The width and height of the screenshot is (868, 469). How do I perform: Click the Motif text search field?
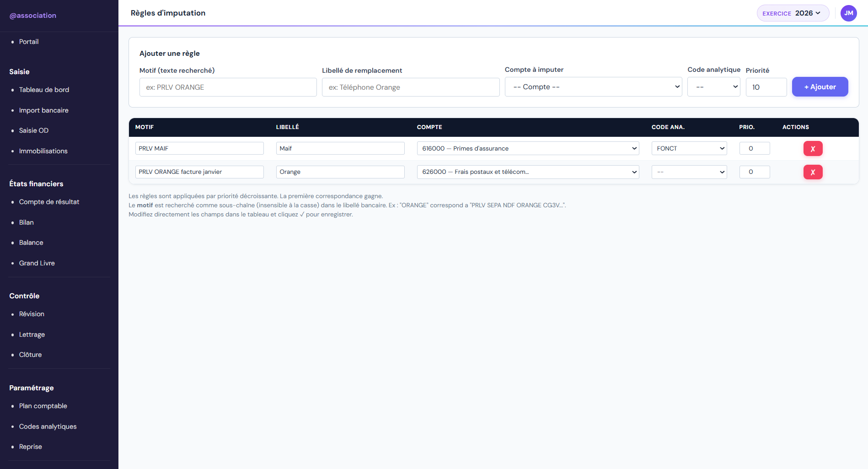(x=228, y=87)
